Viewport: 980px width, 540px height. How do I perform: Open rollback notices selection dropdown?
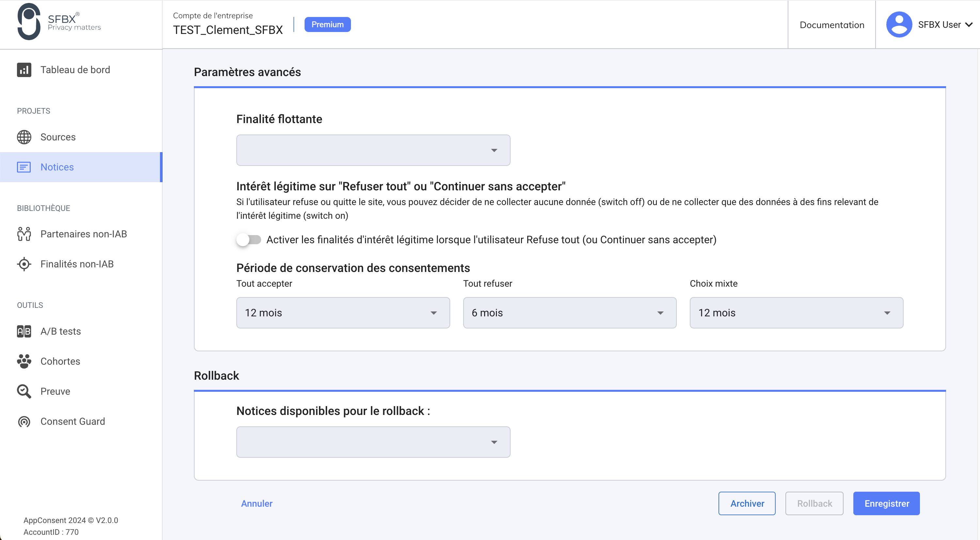pyautogui.click(x=373, y=442)
